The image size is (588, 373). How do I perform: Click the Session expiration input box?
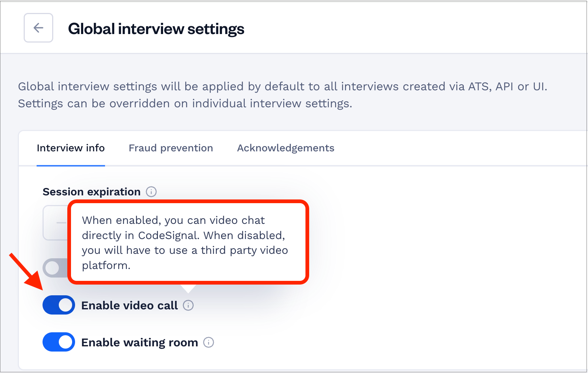pos(55,223)
